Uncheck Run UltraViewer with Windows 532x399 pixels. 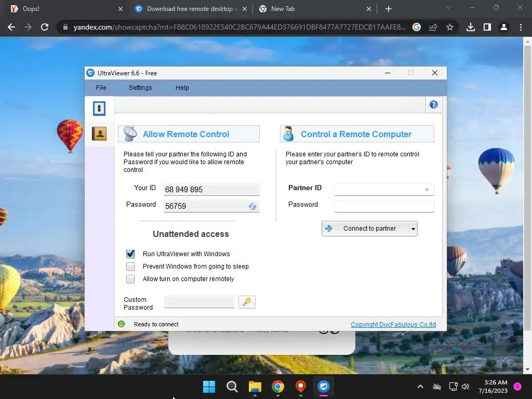click(x=130, y=254)
